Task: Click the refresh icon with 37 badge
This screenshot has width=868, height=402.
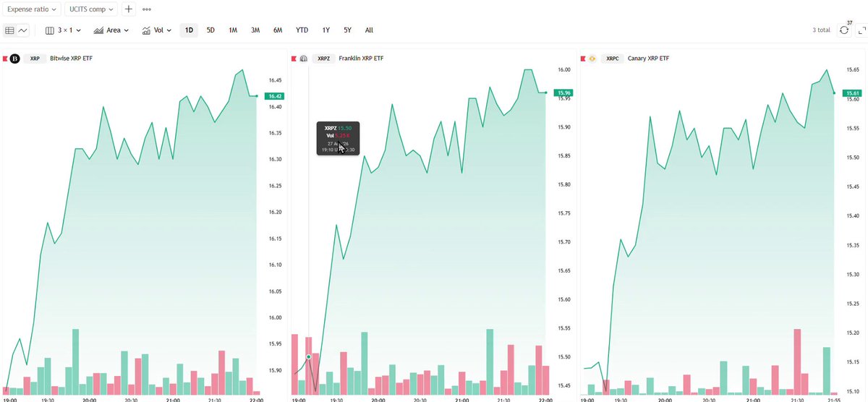Action: click(x=844, y=30)
